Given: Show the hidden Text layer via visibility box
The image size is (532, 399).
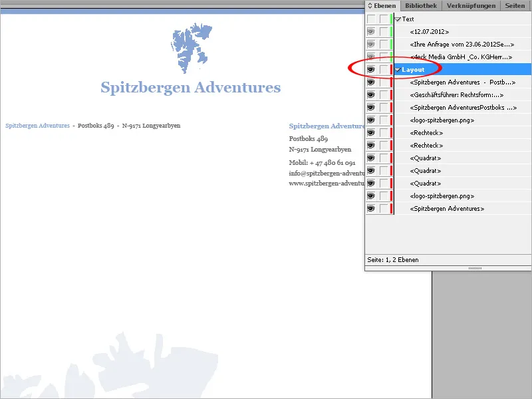Looking at the screenshot, I should [371, 19].
